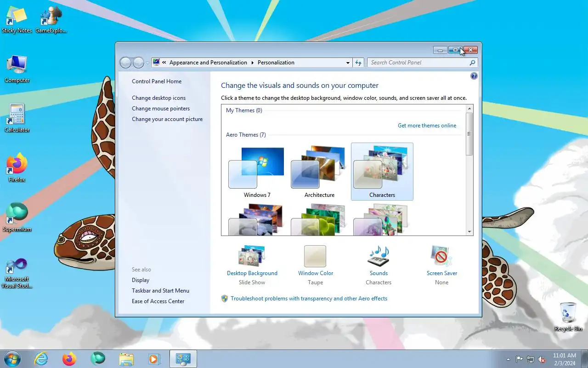The height and width of the screenshot is (368, 588).
Task: Open network status tray icon
Action: (x=531, y=359)
